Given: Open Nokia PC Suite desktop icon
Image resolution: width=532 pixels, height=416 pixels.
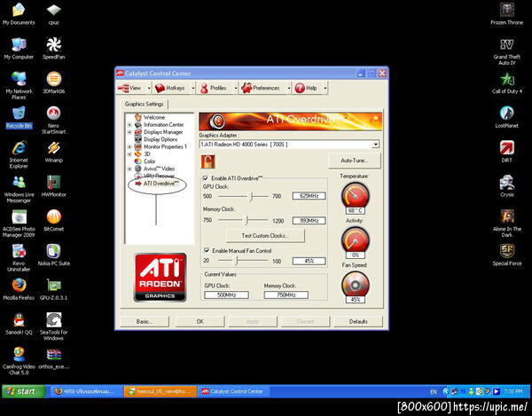Looking at the screenshot, I should 53,255.
